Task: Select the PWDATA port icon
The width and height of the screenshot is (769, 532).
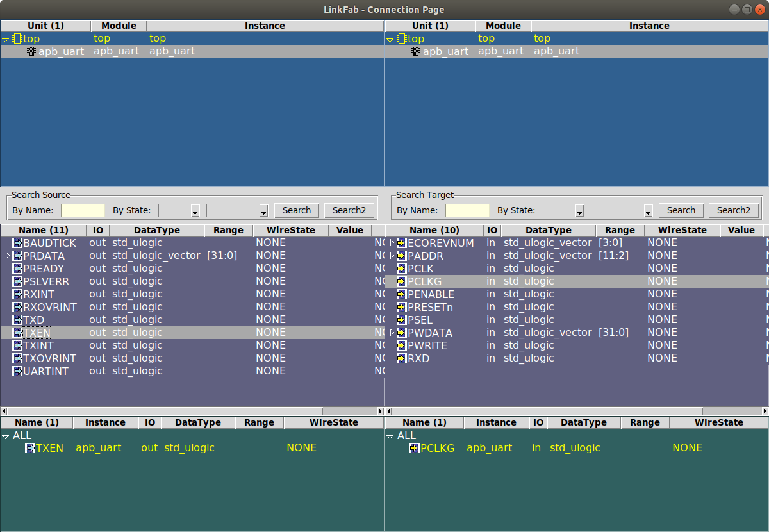Action: click(402, 333)
